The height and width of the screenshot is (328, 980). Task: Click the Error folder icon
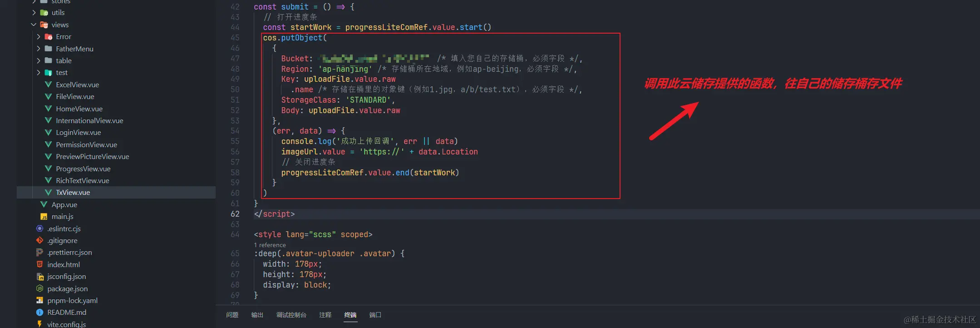[49, 37]
